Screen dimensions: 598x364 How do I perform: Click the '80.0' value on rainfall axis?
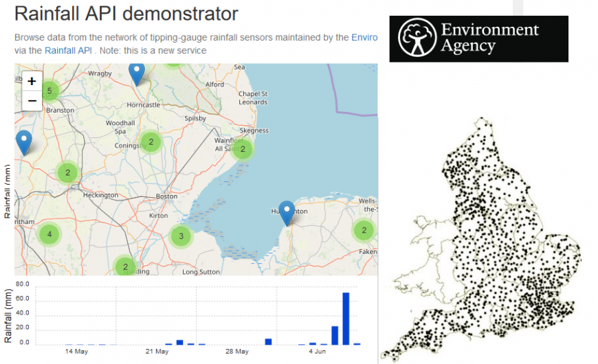point(23,284)
